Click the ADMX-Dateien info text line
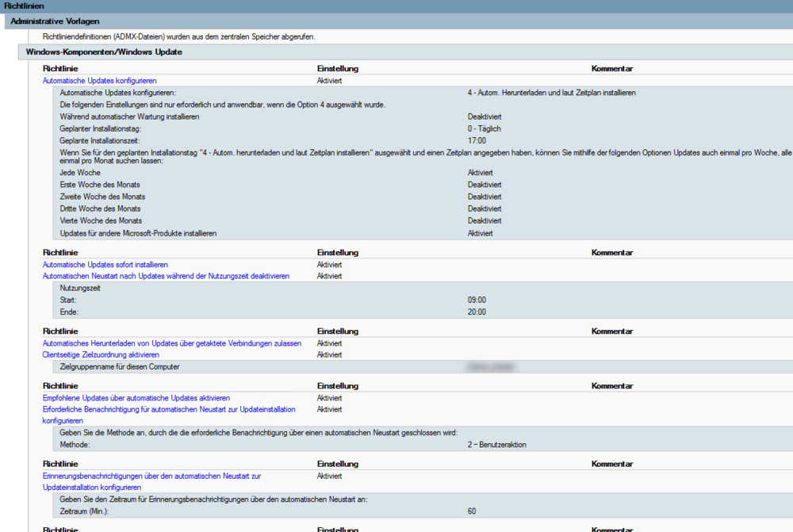The width and height of the screenshot is (793, 532). (178, 36)
